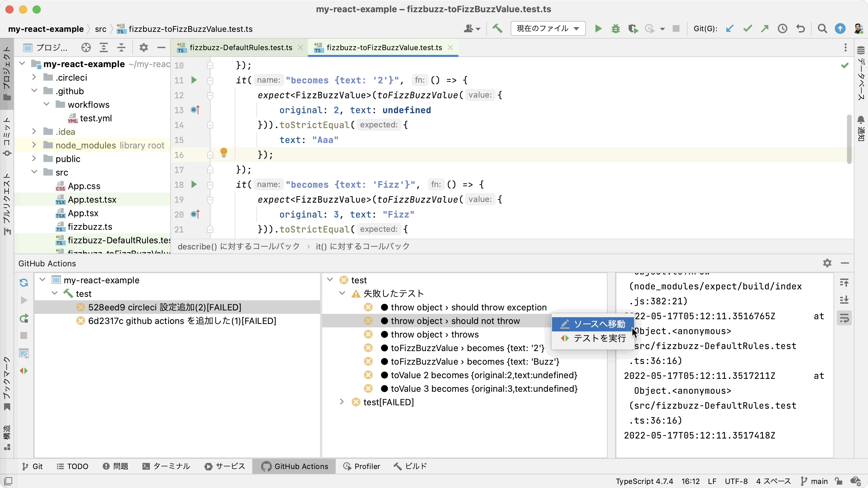Viewport: 868px width, 488px height.
Task: Run the current file configuration
Action: [x=598, y=29]
